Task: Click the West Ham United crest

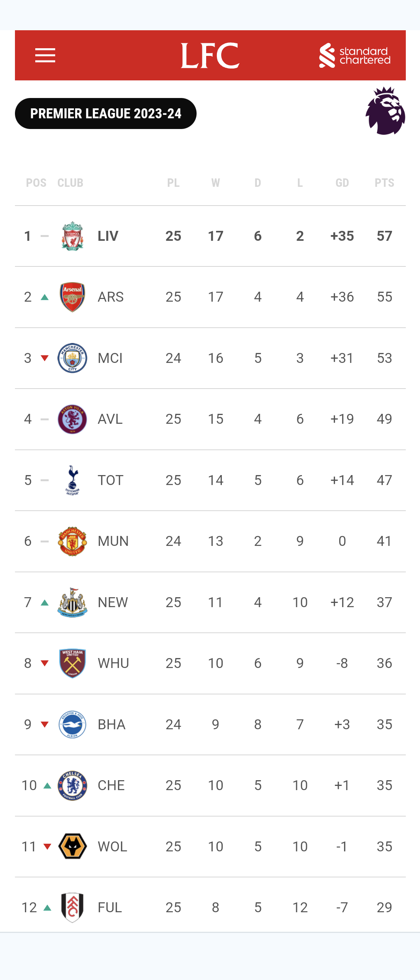Action: click(x=72, y=663)
